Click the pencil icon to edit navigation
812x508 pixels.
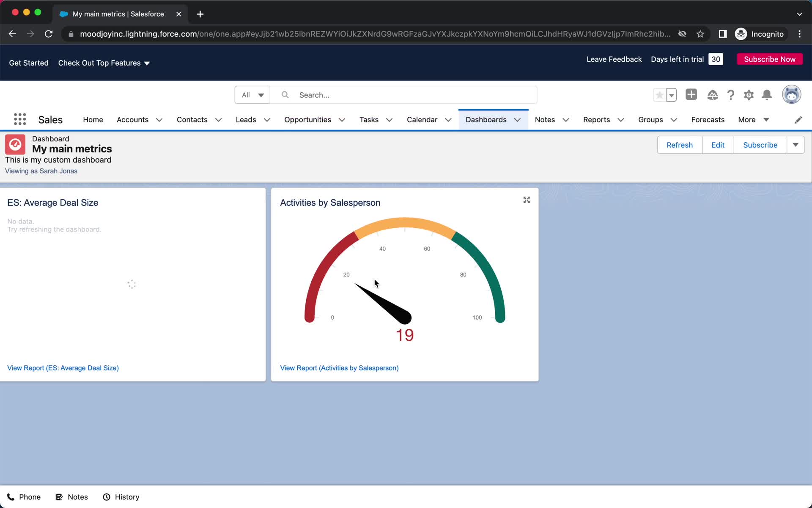click(x=798, y=120)
